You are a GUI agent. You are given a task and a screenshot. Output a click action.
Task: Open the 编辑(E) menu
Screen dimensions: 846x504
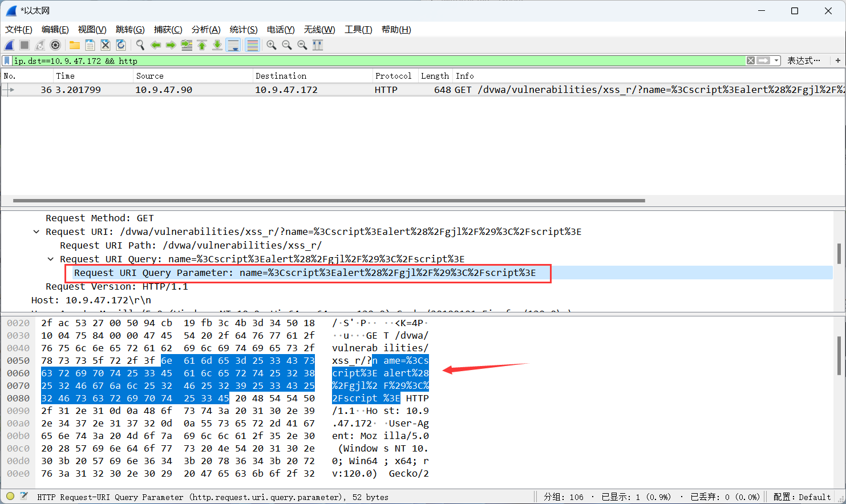[x=55, y=30]
